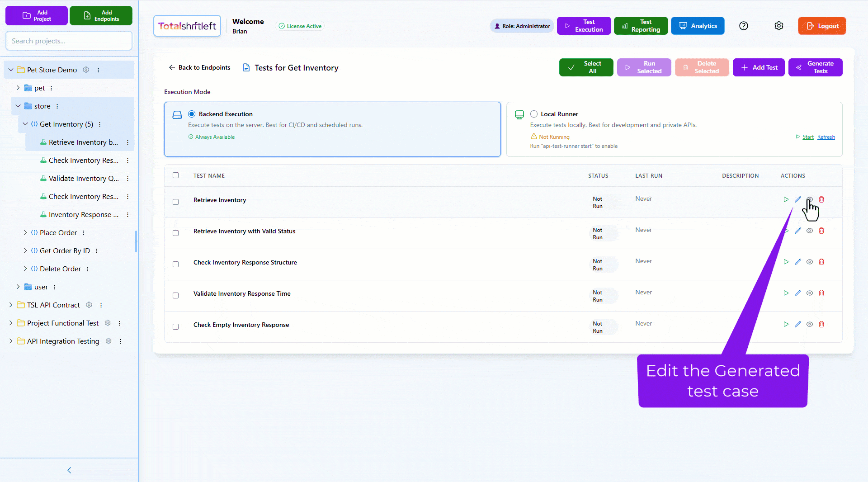Open the kebab menu for Get Inventory endpoint
This screenshot has width=868, height=482.
pyautogui.click(x=99, y=124)
